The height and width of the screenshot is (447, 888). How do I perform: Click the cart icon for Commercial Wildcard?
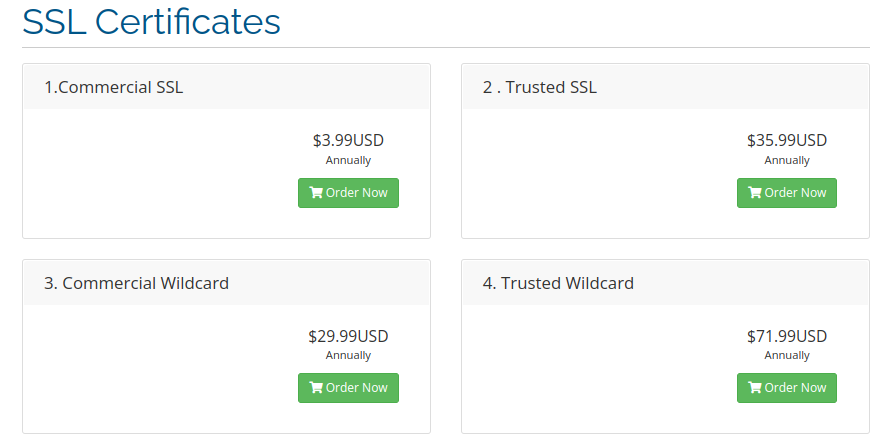click(x=316, y=388)
